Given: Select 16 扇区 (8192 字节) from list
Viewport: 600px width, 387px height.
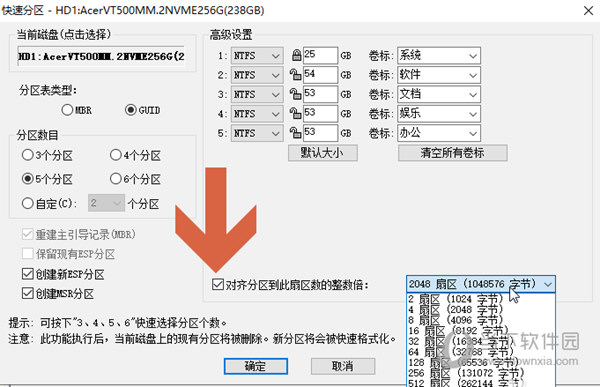Looking at the screenshot, I should point(481,330).
